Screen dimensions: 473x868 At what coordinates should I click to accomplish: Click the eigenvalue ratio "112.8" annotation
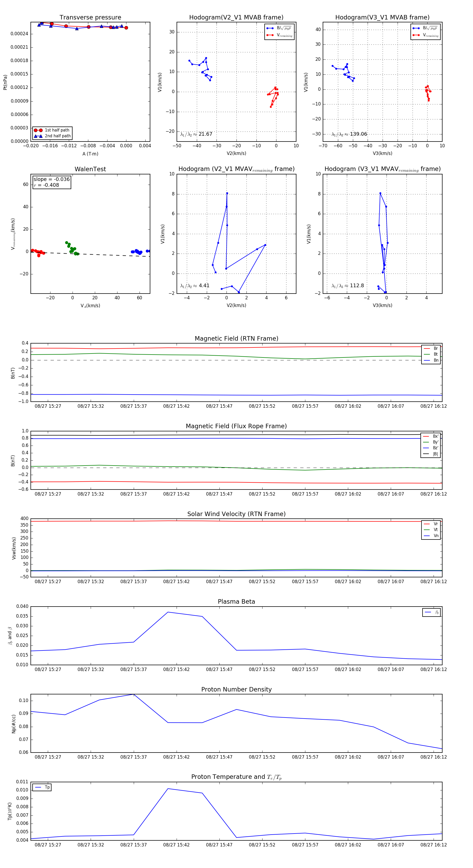pyautogui.click(x=347, y=286)
